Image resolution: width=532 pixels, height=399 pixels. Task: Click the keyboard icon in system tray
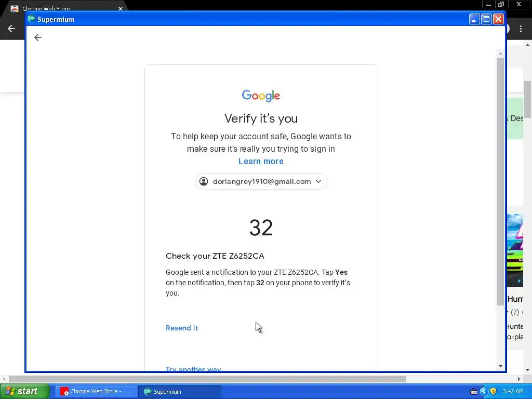tap(474, 392)
